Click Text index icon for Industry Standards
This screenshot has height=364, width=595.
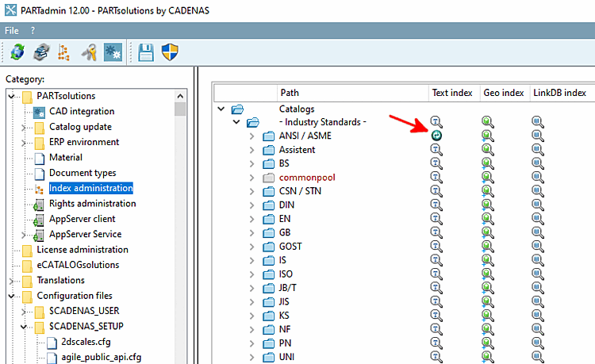click(x=436, y=121)
